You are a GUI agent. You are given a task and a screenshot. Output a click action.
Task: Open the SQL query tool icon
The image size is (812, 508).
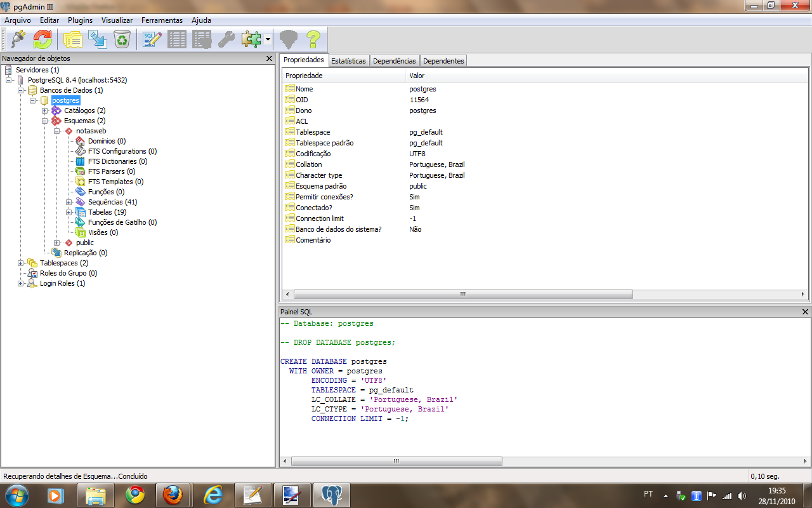click(x=152, y=39)
